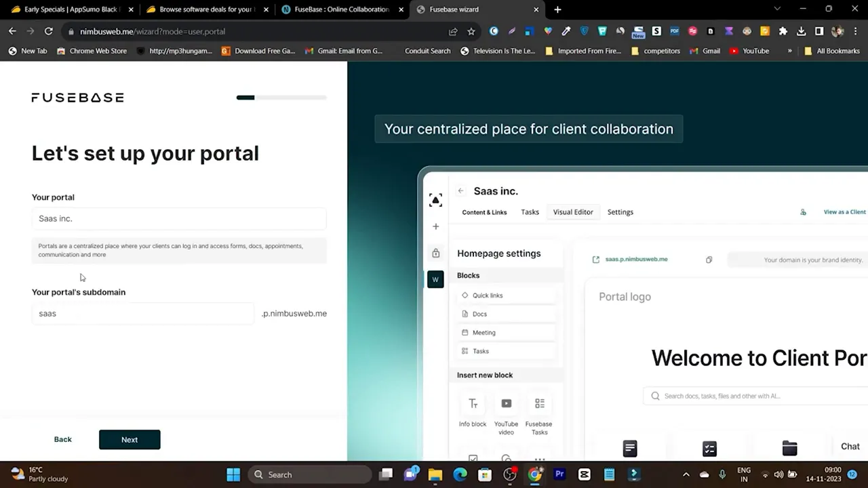This screenshot has height=488, width=868.
Task: Switch to the Settings tab
Action: (620, 211)
